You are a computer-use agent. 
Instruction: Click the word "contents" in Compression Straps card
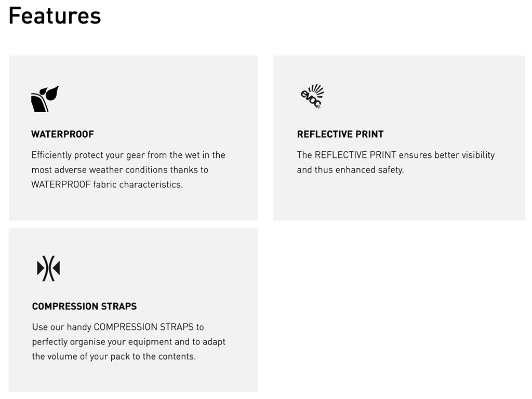pos(178,357)
